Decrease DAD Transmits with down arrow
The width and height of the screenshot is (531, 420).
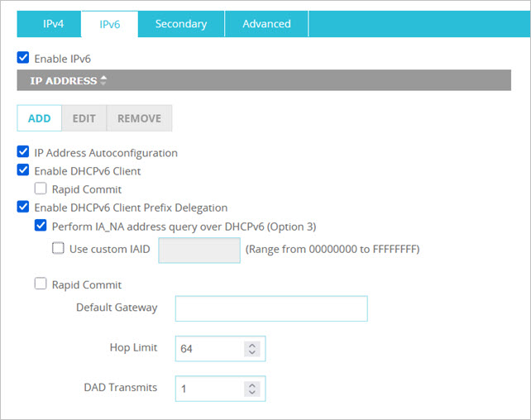point(252,392)
